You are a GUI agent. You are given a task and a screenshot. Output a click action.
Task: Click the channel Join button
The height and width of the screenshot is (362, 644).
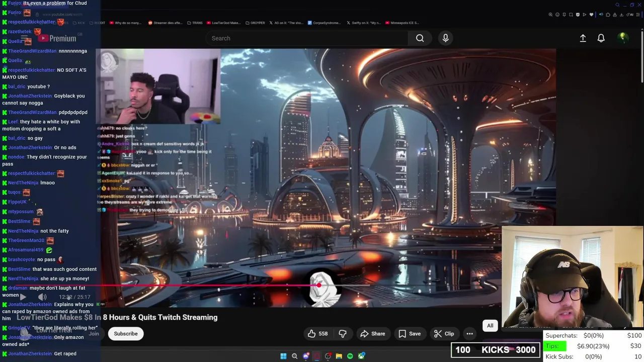94,333
